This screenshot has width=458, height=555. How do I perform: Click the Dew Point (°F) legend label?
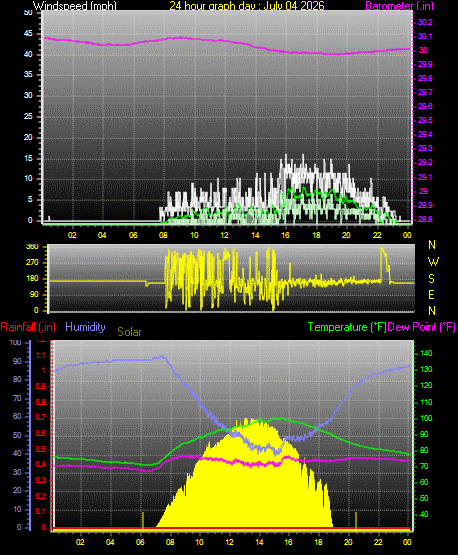421,327
